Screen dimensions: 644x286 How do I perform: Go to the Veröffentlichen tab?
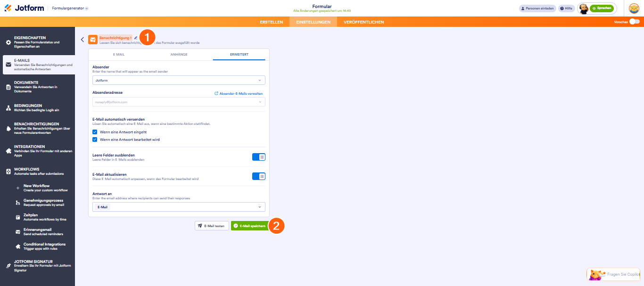click(x=363, y=22)
